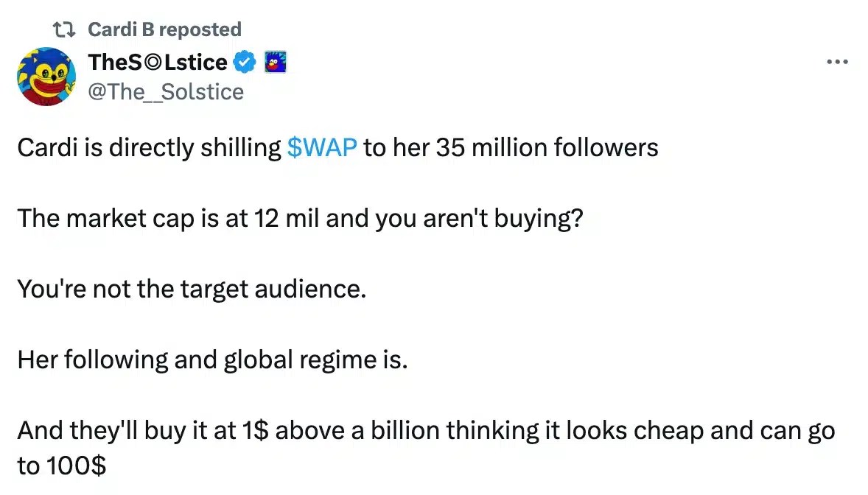This screenshot has height=495, width=868.
Task: Click the "Cardi B reposted" label
Action: click(x=164, y=29)
